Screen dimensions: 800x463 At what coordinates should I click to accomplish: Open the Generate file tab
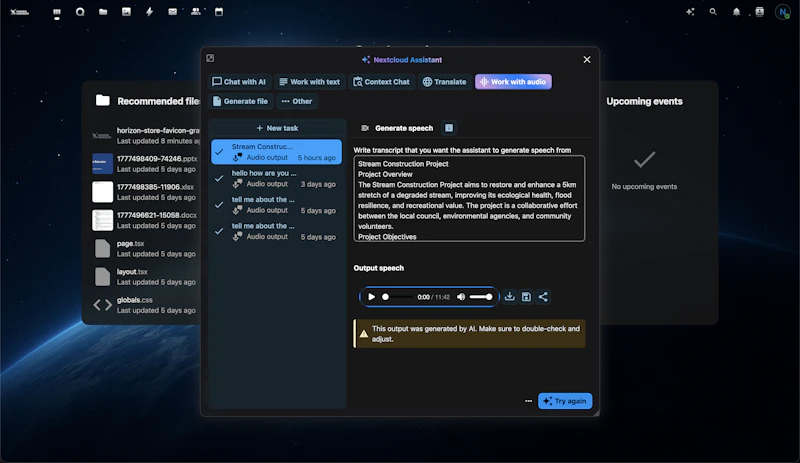pyautogui.click(x=240, y=101)
